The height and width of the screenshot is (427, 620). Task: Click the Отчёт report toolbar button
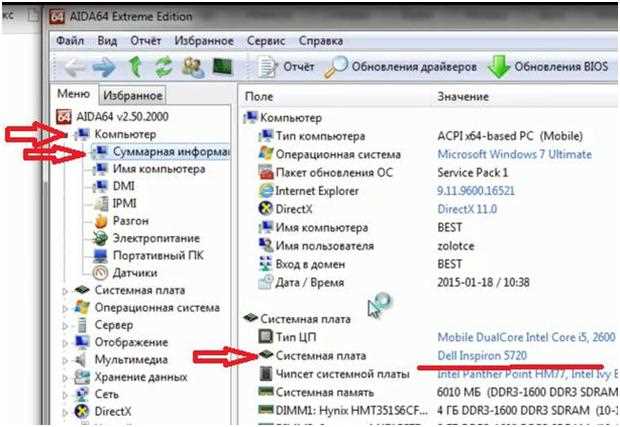286,67
